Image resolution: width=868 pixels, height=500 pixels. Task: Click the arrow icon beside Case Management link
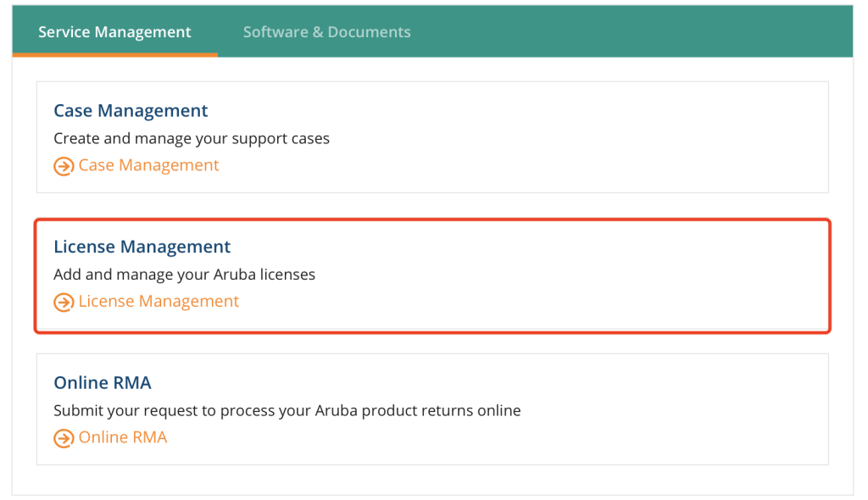pos(64,166)
